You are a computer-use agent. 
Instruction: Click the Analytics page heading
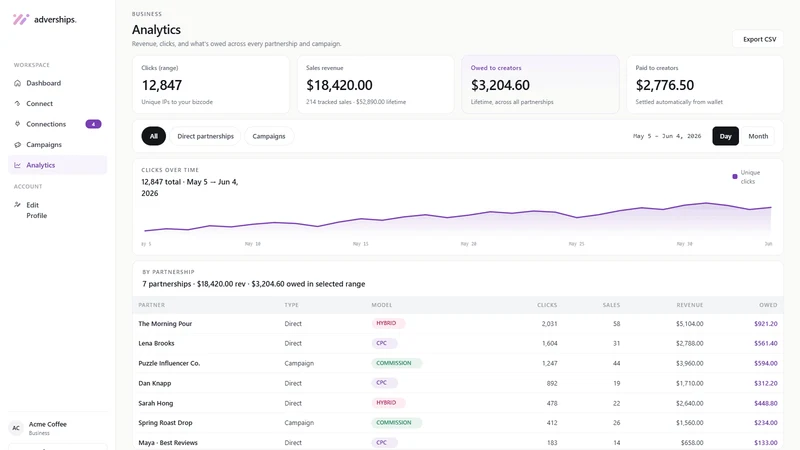point(156,30)
